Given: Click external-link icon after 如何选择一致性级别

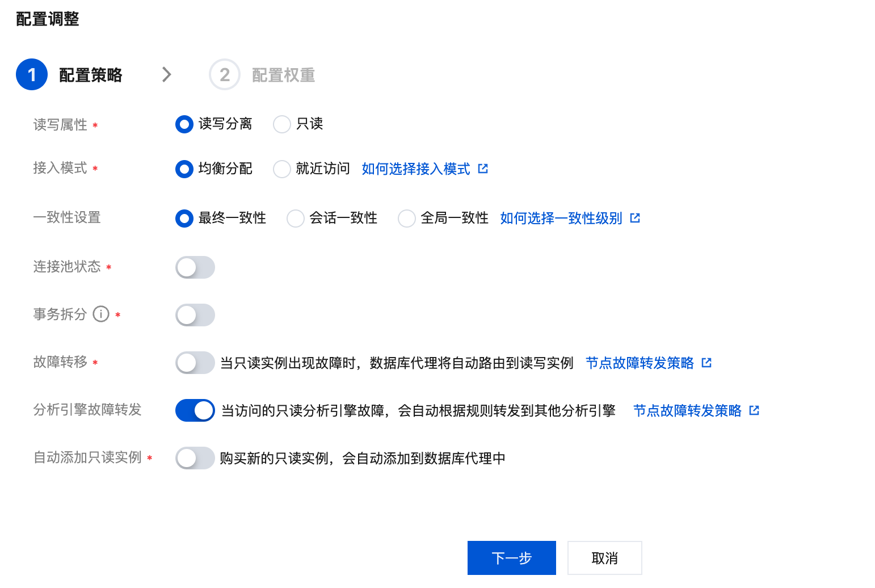Looking at the screenshot, I should click(635, 218).
